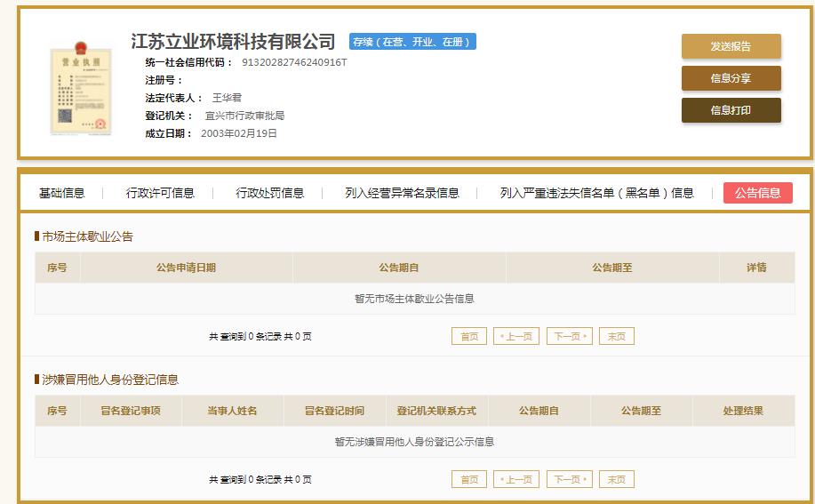Click the 公告期自 header in 冒用他人身份 table
This screenshot has height=504, width=815.
(x=539, y=411)
